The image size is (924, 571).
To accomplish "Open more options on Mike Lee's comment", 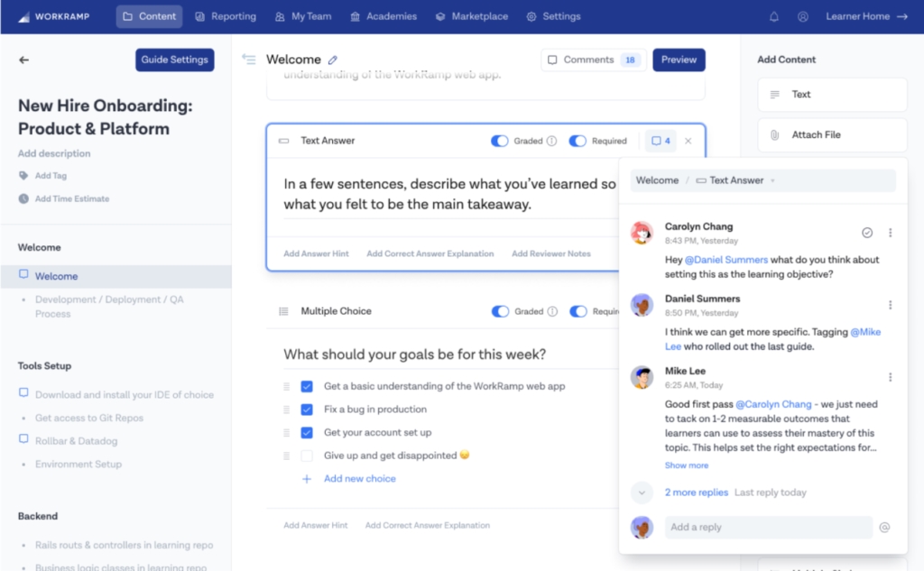I will coord(890,377).
